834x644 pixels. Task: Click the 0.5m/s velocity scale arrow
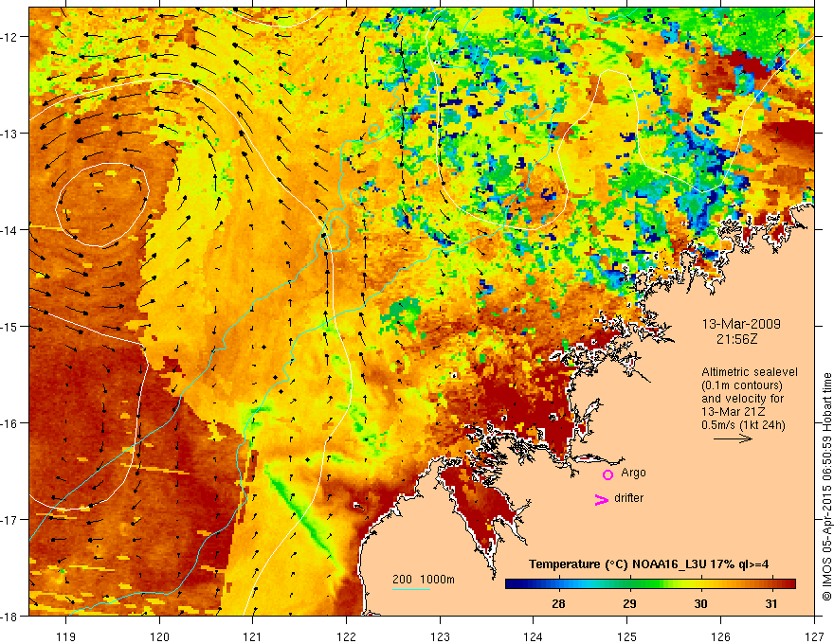[x=733, y=438]
